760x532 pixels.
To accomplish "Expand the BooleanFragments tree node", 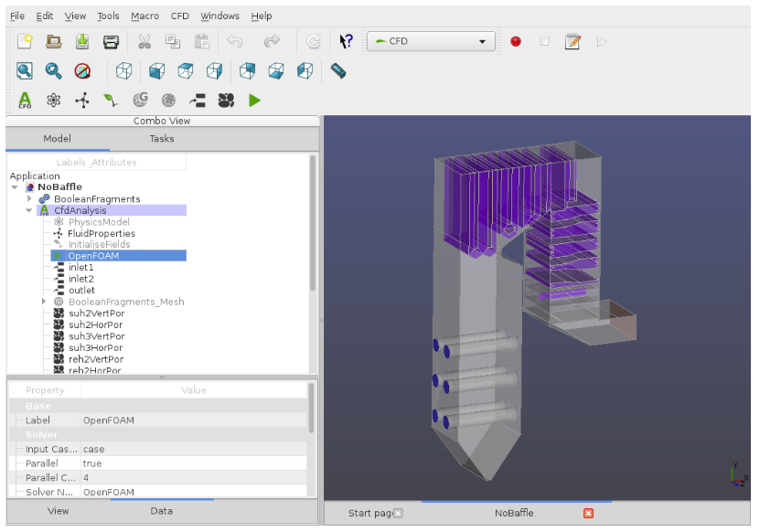I will coord(29,198).
